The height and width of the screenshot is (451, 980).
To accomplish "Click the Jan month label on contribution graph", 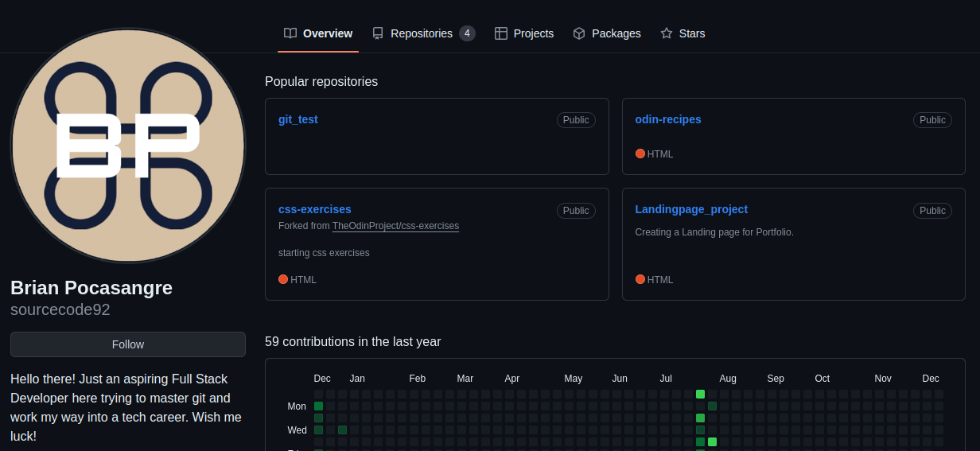I will pyautogui.click(x=357, y=379).
